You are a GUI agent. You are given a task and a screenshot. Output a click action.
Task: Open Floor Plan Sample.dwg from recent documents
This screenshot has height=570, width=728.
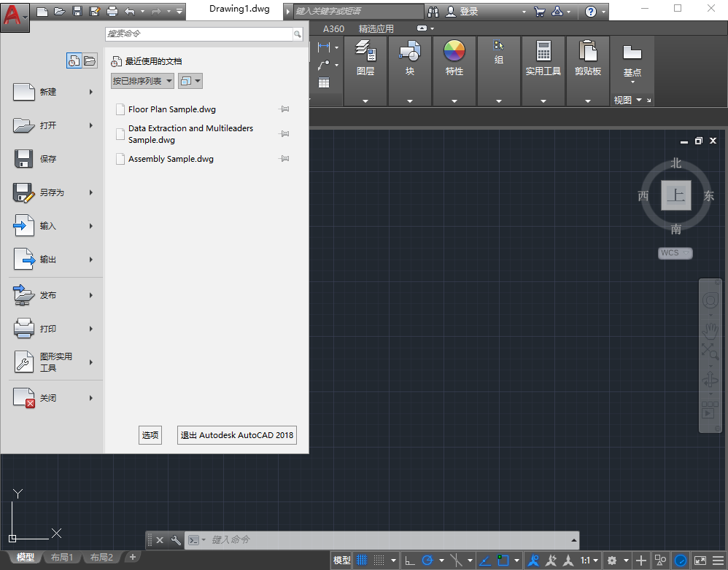click(172, 109)
